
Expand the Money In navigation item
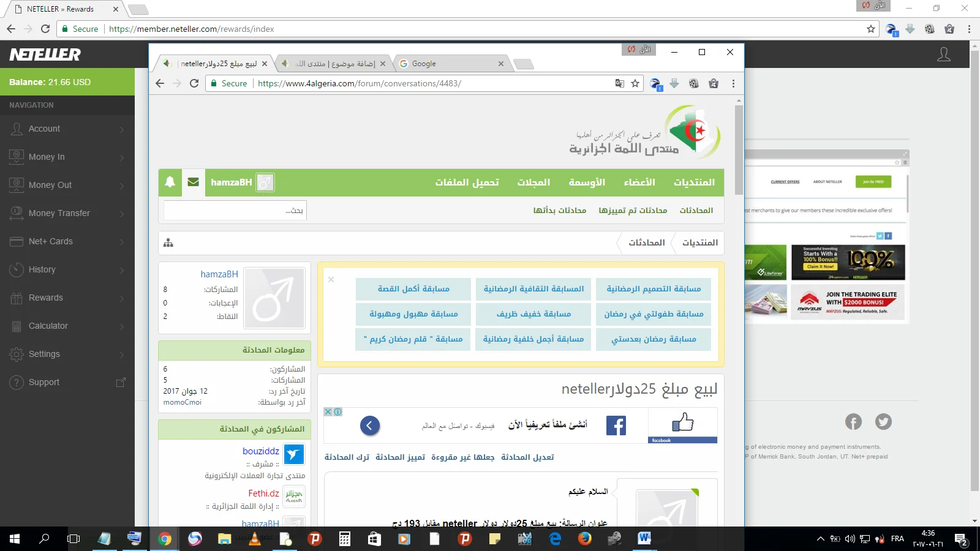coord(67,157)
